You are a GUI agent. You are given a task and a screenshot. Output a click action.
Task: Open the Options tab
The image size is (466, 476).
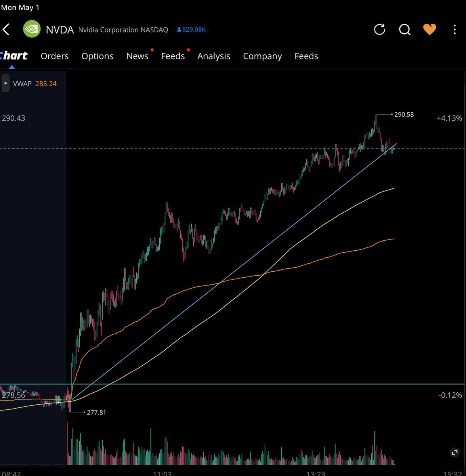pyautogui.click(x=97, y=56)
